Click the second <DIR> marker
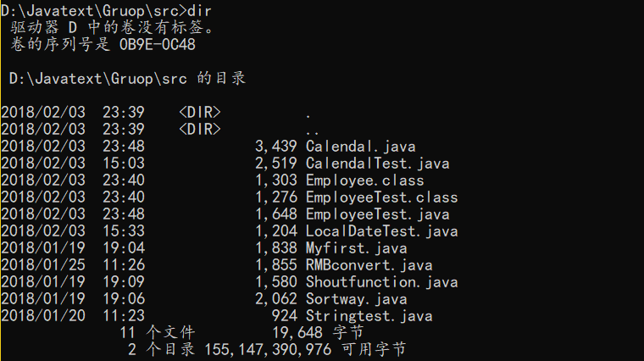644x361 pixels. tap(200, 129)
